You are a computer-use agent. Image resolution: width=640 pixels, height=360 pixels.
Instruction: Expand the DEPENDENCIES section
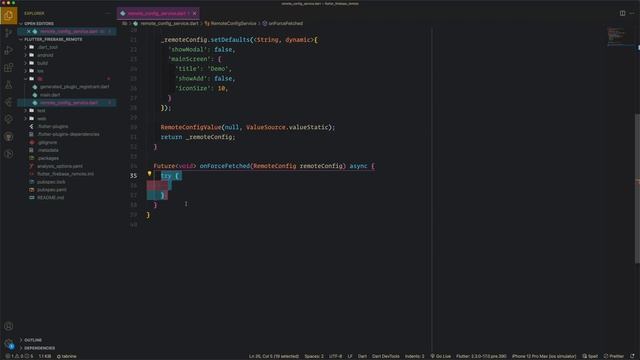39,348
